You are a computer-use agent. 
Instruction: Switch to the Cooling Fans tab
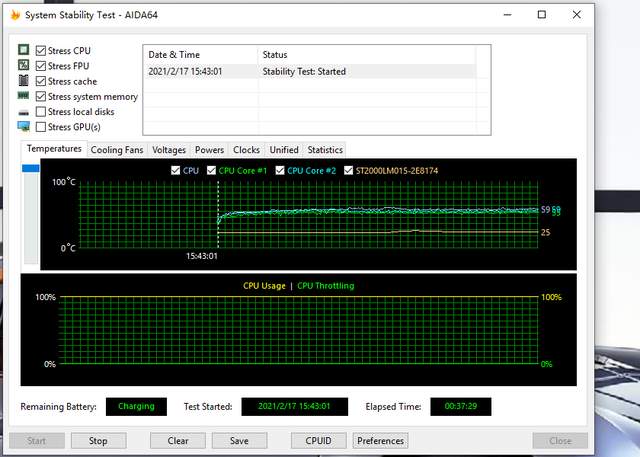coord(117,150)
